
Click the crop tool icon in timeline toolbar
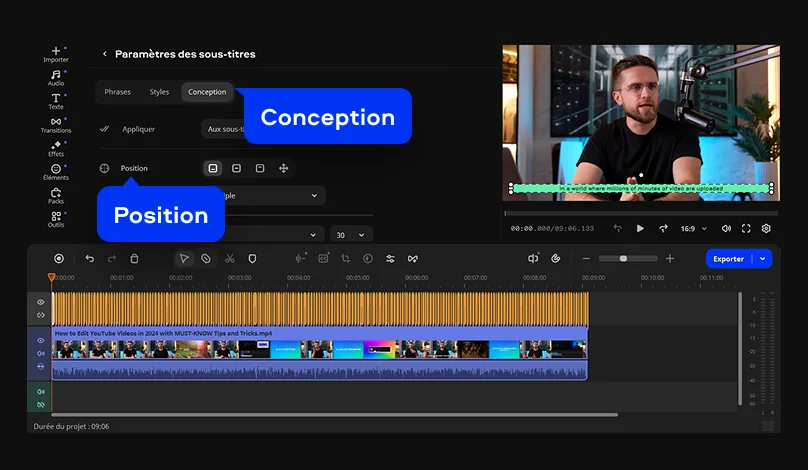[345, 258]
